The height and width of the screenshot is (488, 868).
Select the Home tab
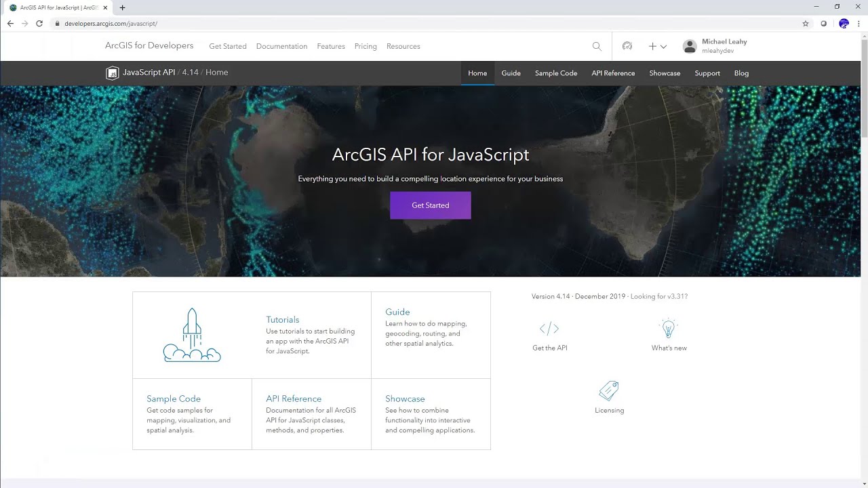[477, 73]
